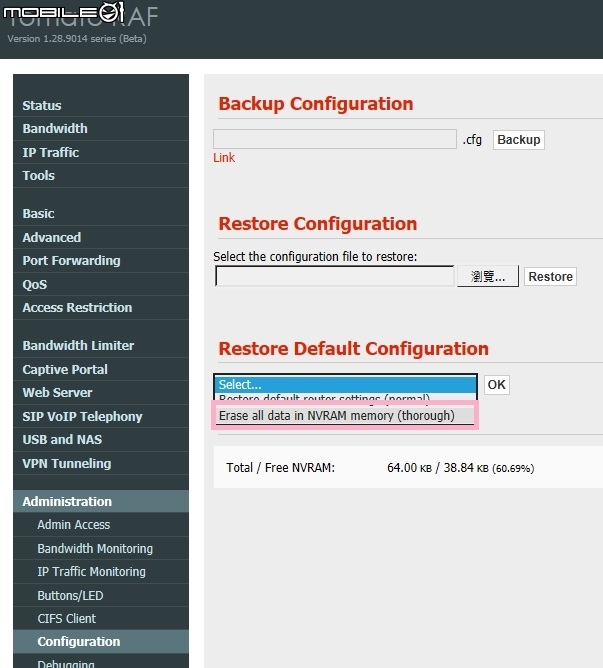Click the Backup button
Screen dimensions: 603x668
point(518,140)
